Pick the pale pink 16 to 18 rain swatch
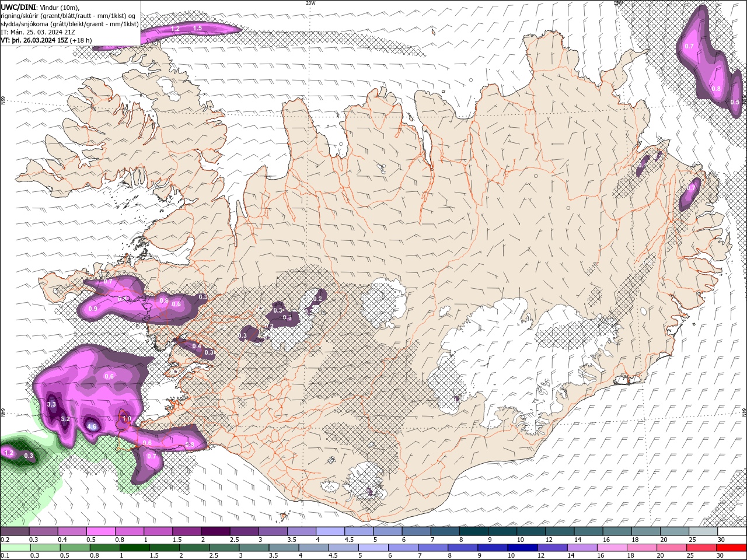The width and height of the screenshot is (747, 560). coord(612,548)
